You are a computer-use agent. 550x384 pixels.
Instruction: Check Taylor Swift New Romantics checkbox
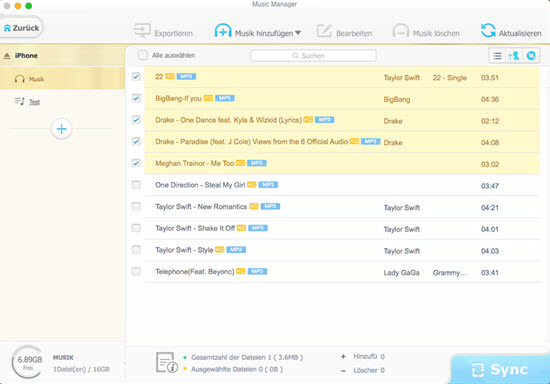point(136,207)
